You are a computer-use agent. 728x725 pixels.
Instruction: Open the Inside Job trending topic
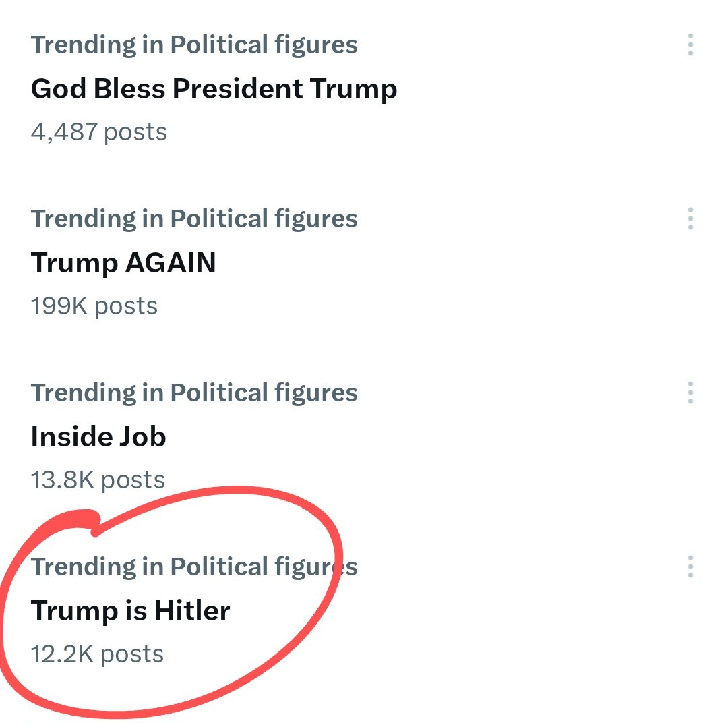[98, 437]
